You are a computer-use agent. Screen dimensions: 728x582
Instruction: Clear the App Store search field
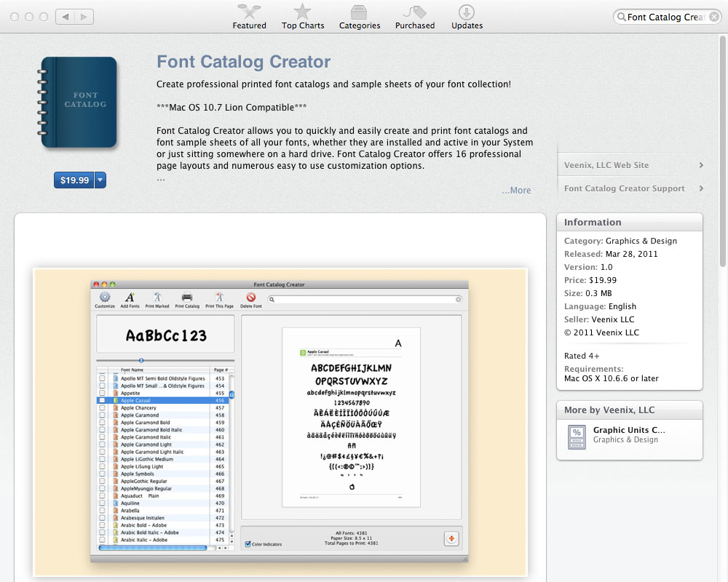click(x=714, y=17)
